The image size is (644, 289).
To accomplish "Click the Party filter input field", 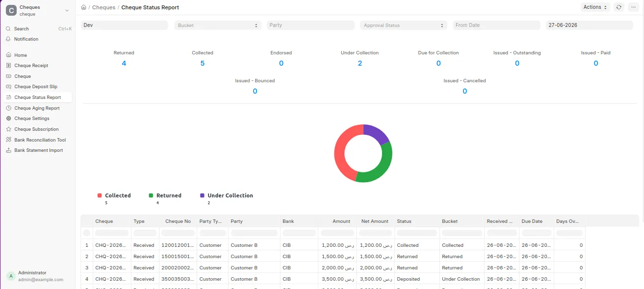I will pyautogui.click(x=310, y=25).
